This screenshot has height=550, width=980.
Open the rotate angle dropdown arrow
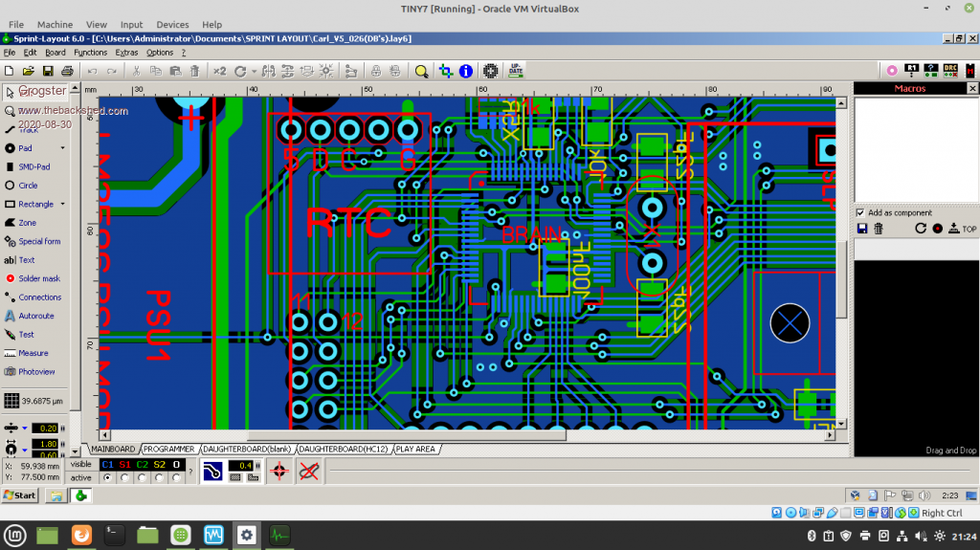coord(254,71)
